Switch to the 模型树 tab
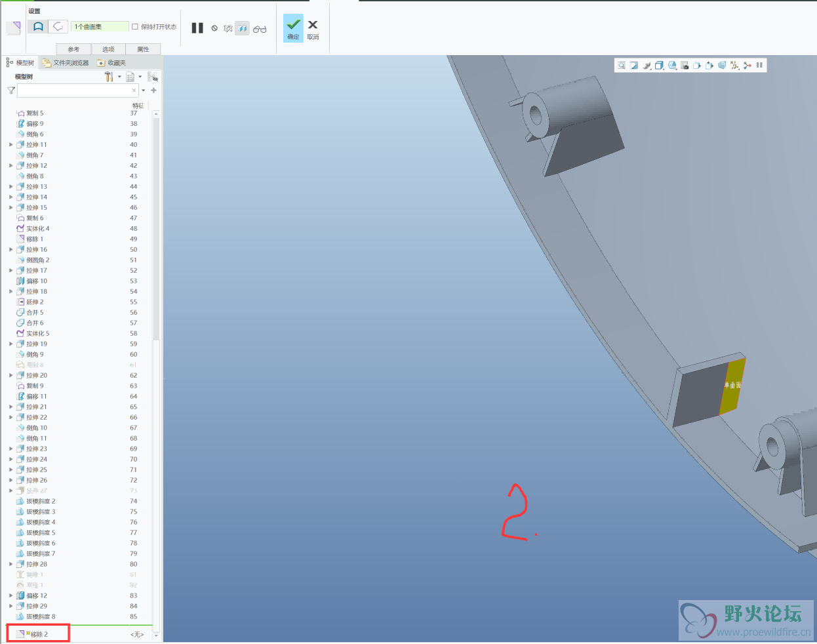 [x=20, y=63]
